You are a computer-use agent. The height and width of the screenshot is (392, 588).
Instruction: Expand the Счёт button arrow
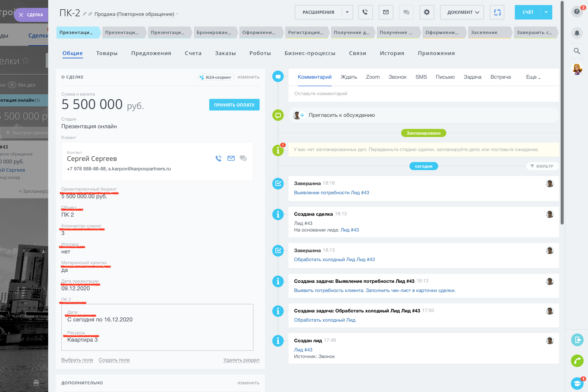click(546, 12)
